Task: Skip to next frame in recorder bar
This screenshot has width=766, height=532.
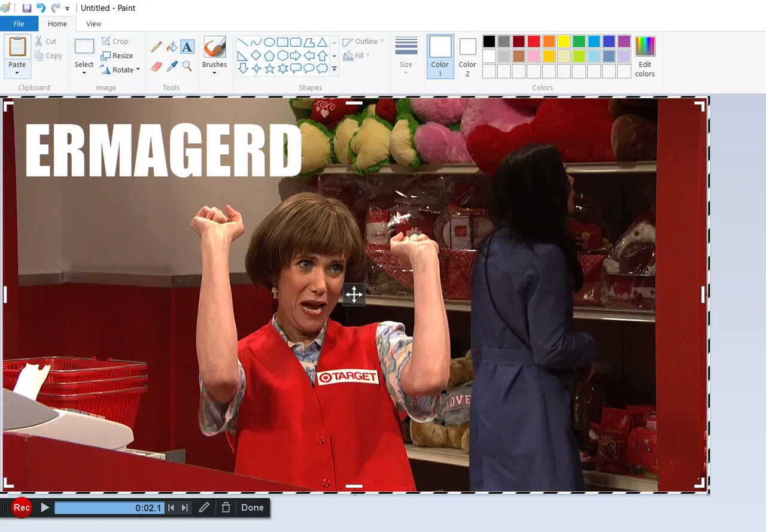Action: coord(185,507)
